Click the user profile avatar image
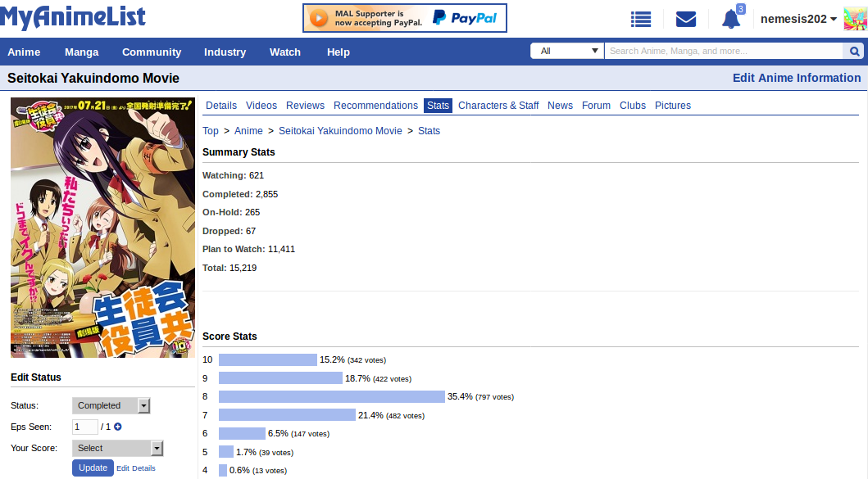Image resolution: width=868 pixels, height=479 pixels. 855,19
